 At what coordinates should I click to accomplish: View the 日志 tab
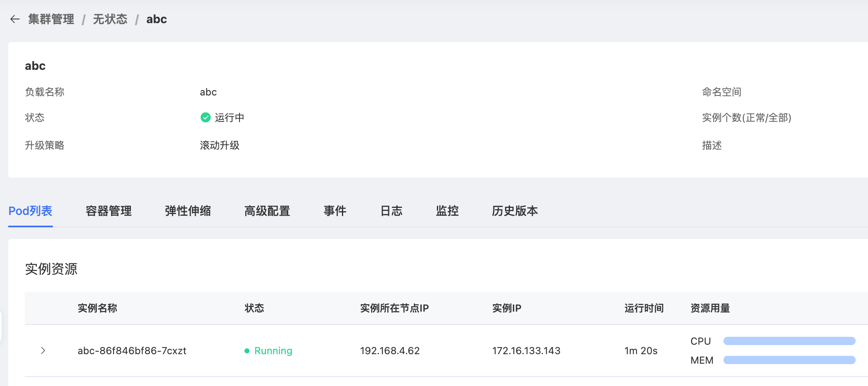click(x=391, y=211)
